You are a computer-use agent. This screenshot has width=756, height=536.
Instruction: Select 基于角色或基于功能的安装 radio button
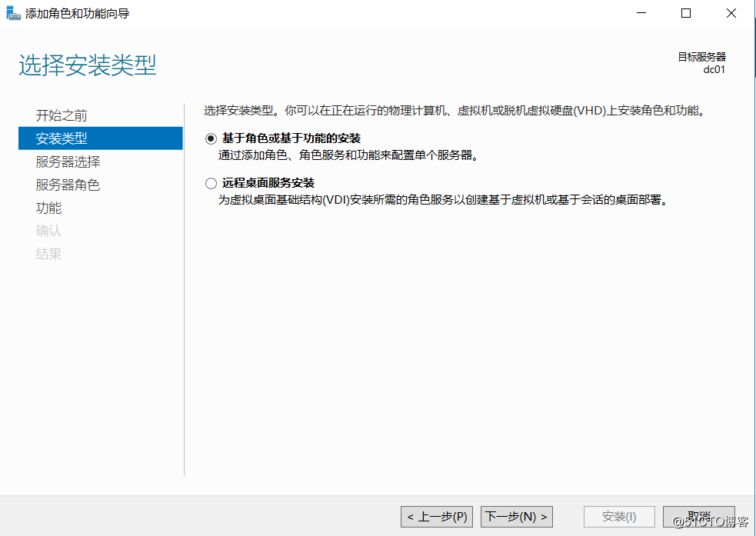tap(211, 139)
